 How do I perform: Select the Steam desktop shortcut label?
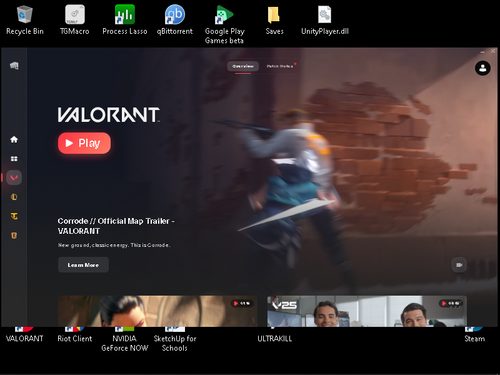[475, 339]
